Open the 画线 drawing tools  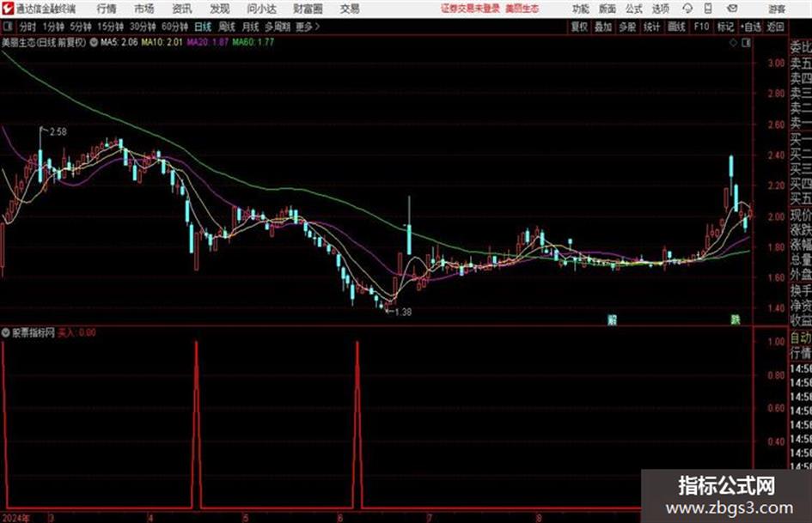tap(676, 27)
